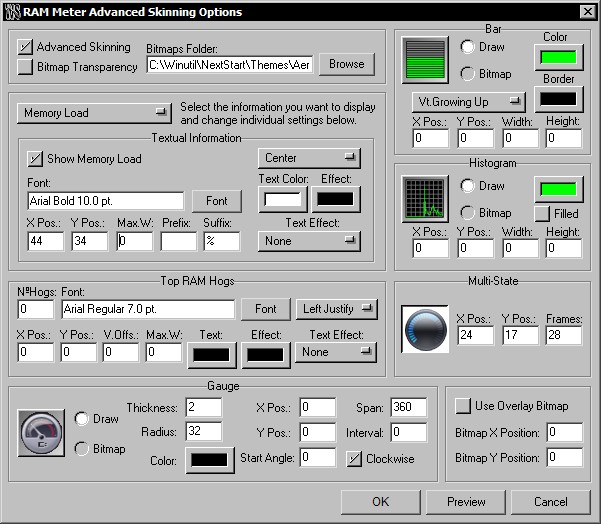Pick the green Histogram color swatch
The width and height of the screenshot is (601, 524).
pos(559,189)
